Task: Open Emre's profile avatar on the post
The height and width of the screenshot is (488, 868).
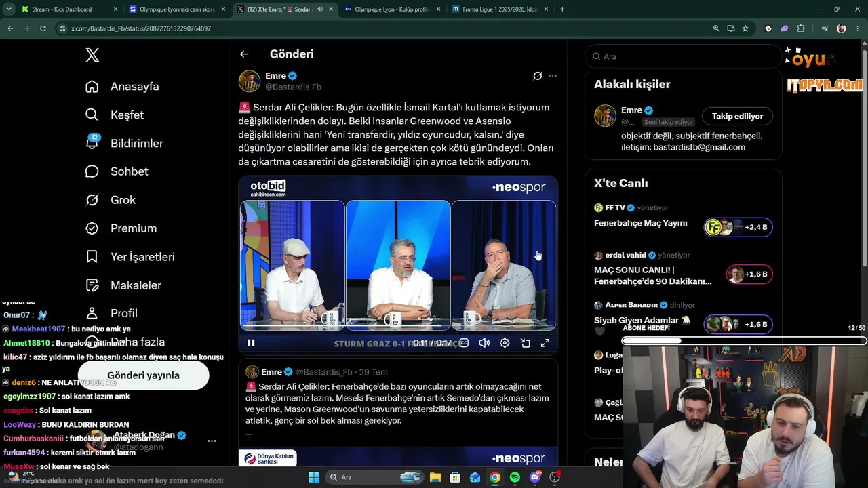Action: click(250, 81)
